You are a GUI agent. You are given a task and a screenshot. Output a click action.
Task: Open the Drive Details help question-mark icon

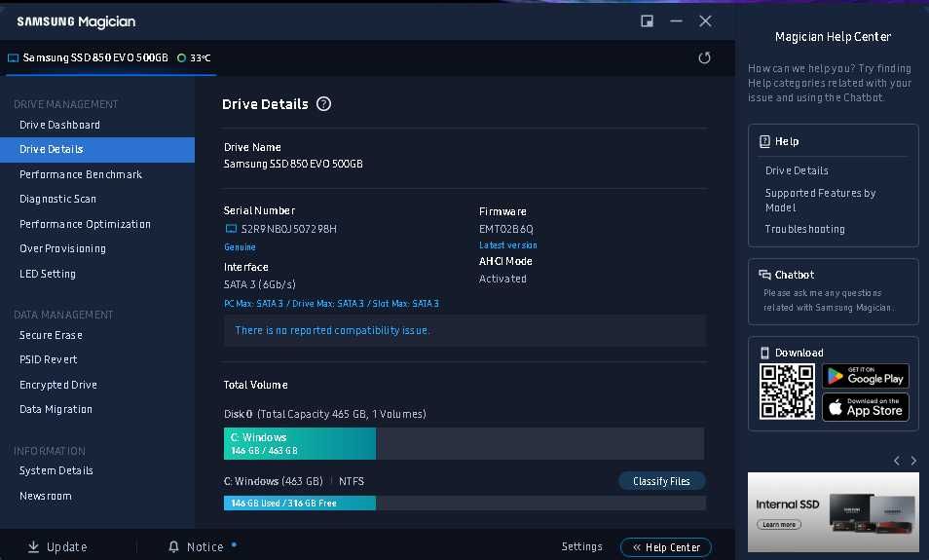coord(323,103)
